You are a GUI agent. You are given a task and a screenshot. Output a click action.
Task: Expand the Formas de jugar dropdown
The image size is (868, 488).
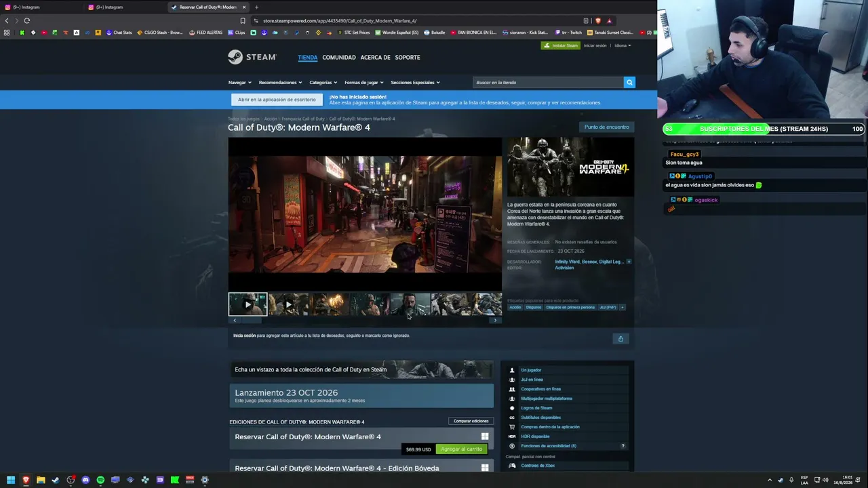(363, 82)
